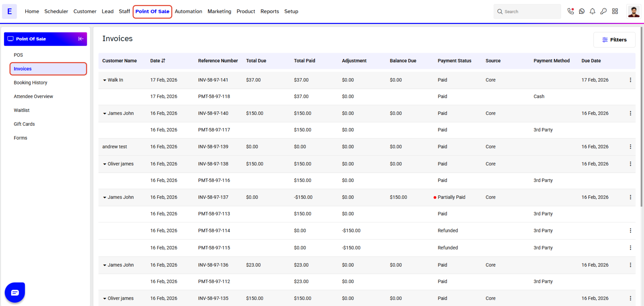Collapse James John INV-58-97-140 row

click(104, 113)
